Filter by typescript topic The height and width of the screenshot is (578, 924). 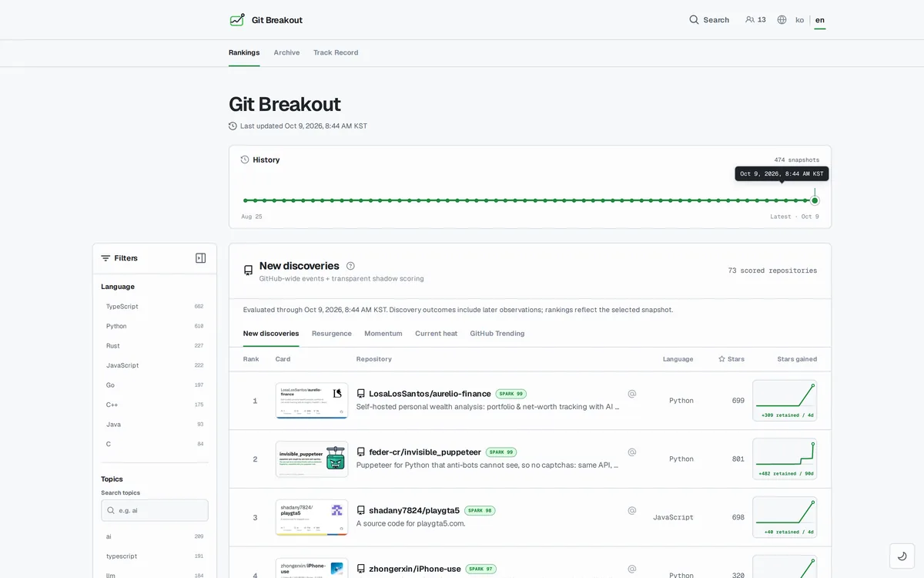point(155,556)
